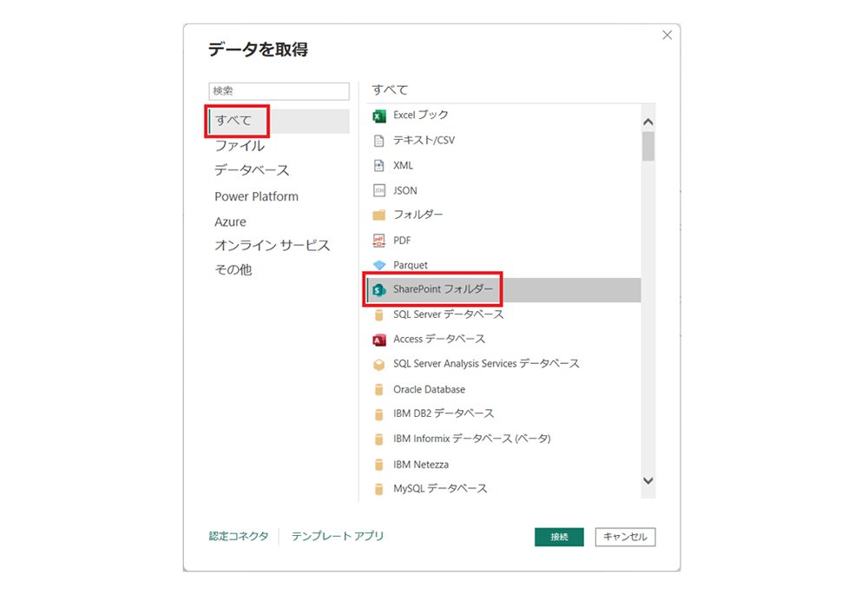Select the オンライン サービス category

click(273, 246)
